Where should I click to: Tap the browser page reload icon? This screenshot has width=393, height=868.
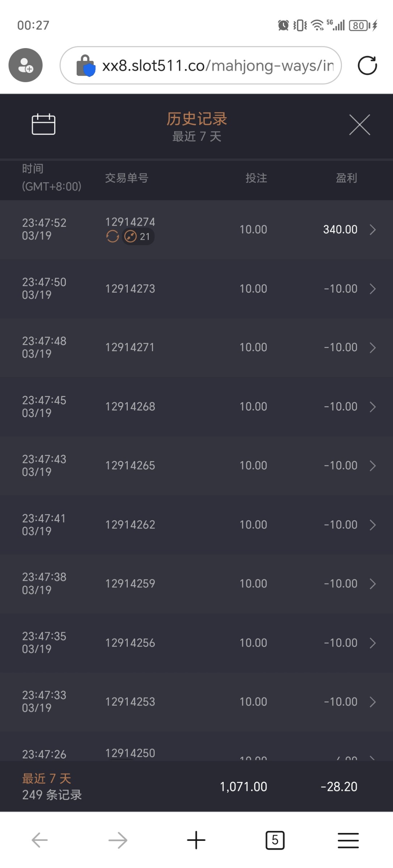(367, 65)
